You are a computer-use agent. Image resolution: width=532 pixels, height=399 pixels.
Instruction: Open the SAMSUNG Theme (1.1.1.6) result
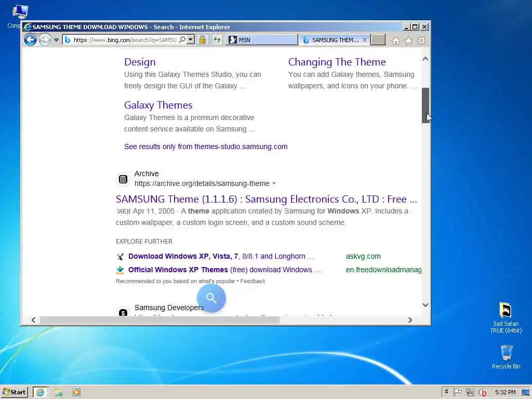(x=267, y=199)
